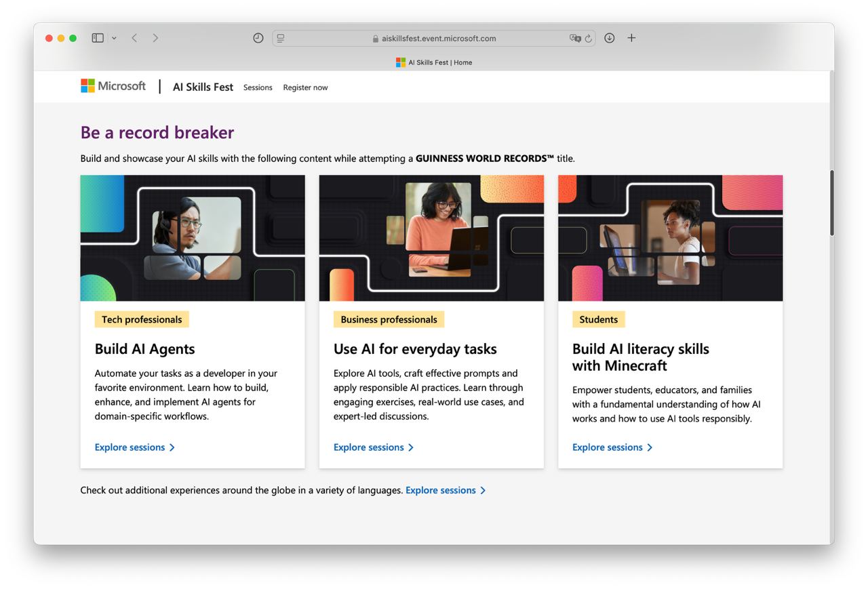
Task: Go back with the back arrow
Action: (x=134, y=38)
